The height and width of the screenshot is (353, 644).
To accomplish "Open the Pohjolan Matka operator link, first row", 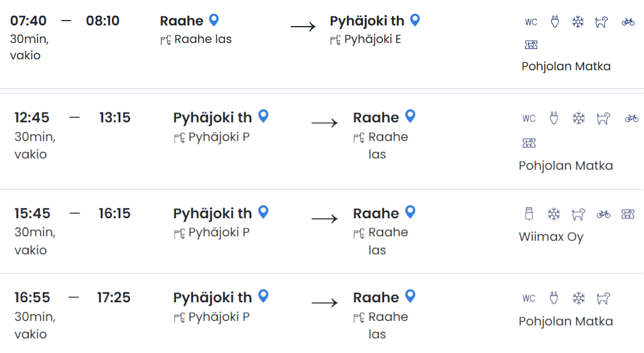I will [x=566, y=66].
